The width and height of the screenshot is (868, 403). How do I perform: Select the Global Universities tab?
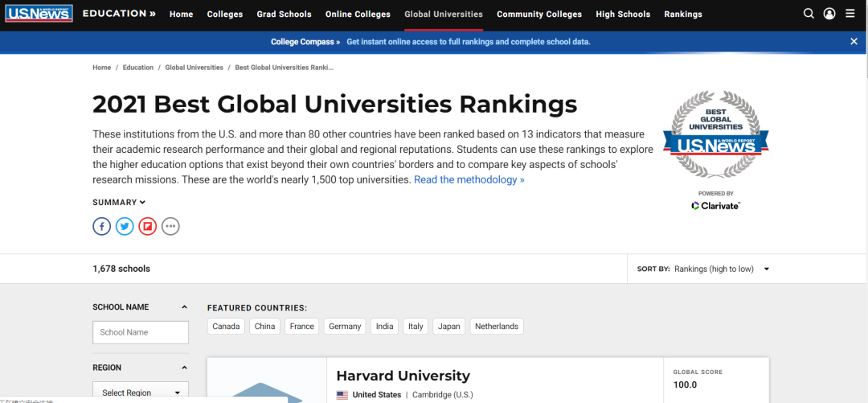pos(444,14)
